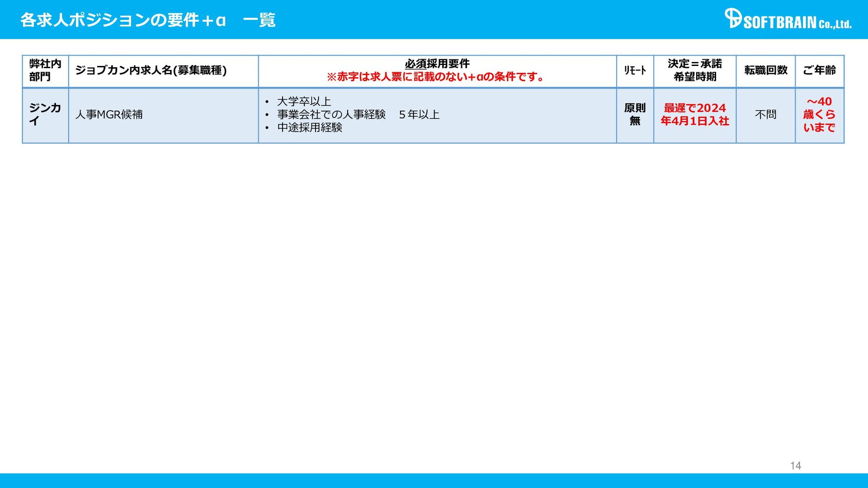Select the 原則無 remote cell

635,115
